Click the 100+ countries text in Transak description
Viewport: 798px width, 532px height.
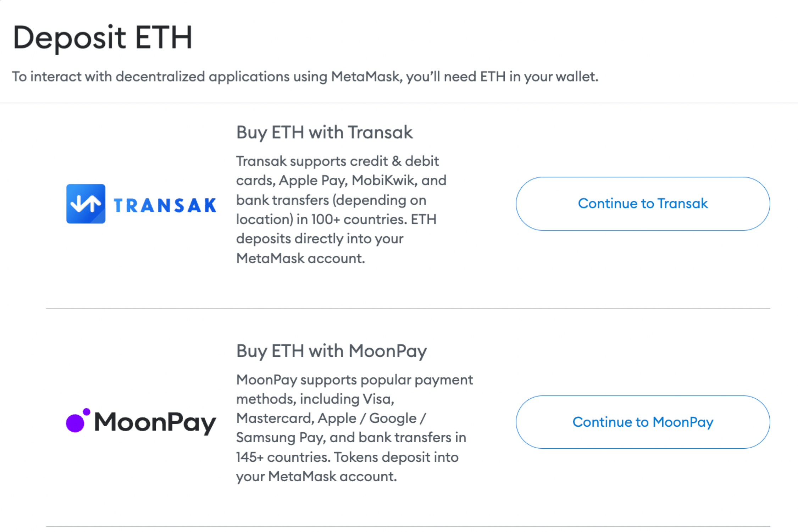point(359,220)
